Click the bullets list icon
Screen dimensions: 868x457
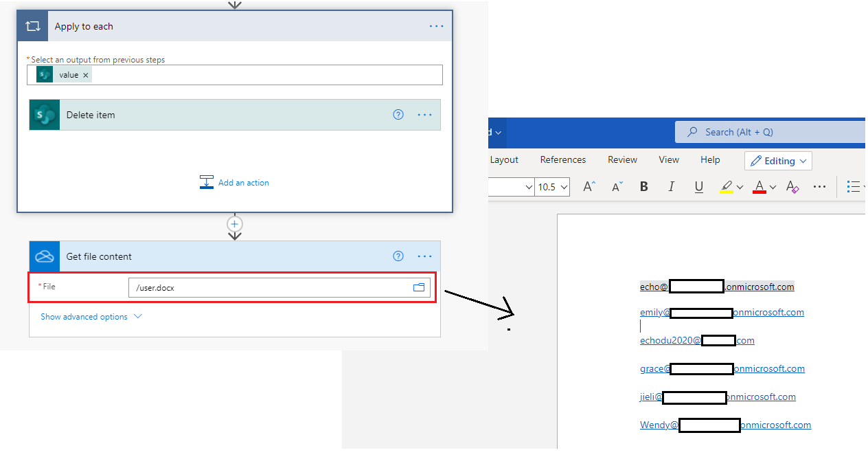[x=854, y=186]
